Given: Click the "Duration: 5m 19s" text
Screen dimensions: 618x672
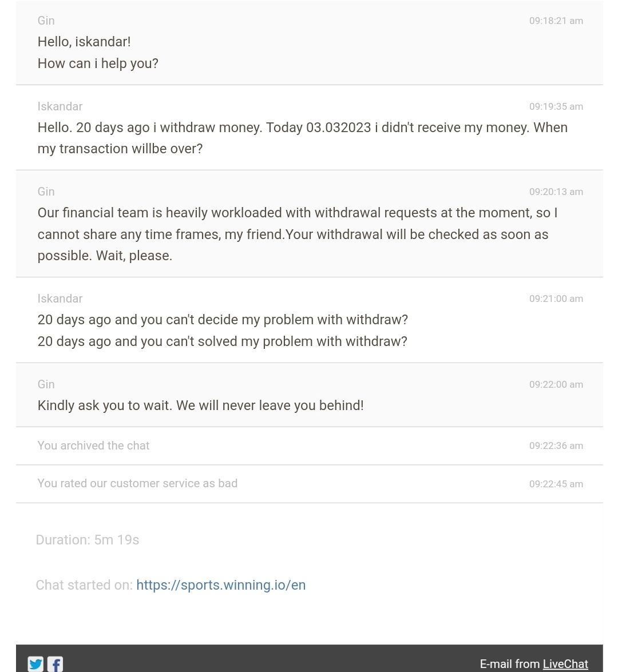Looking at the screenshot, I should pyautogui.click(x=87, y=539).
